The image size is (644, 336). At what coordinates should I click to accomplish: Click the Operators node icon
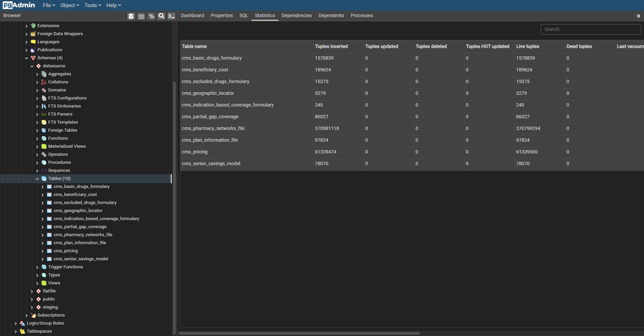click(44, 154)
